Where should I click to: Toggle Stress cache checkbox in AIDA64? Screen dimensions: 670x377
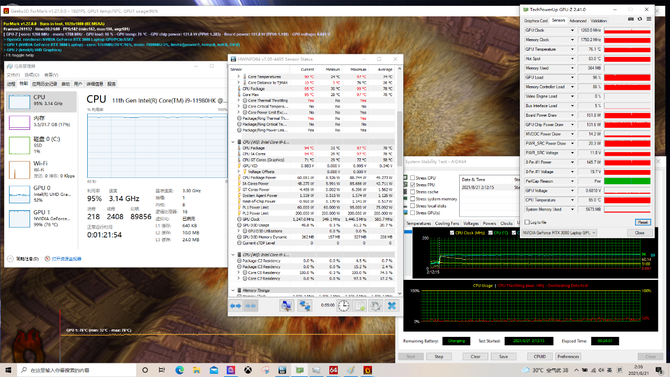412,192
